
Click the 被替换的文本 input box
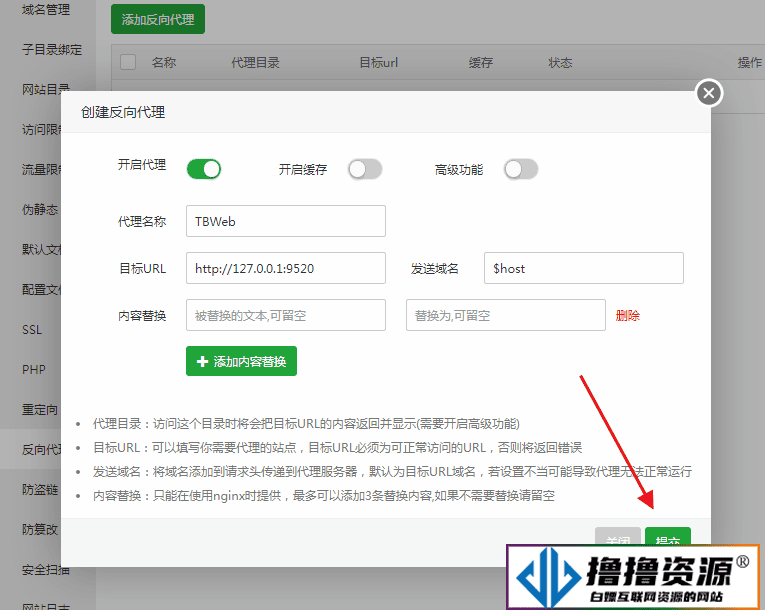[x=286, y=315]
